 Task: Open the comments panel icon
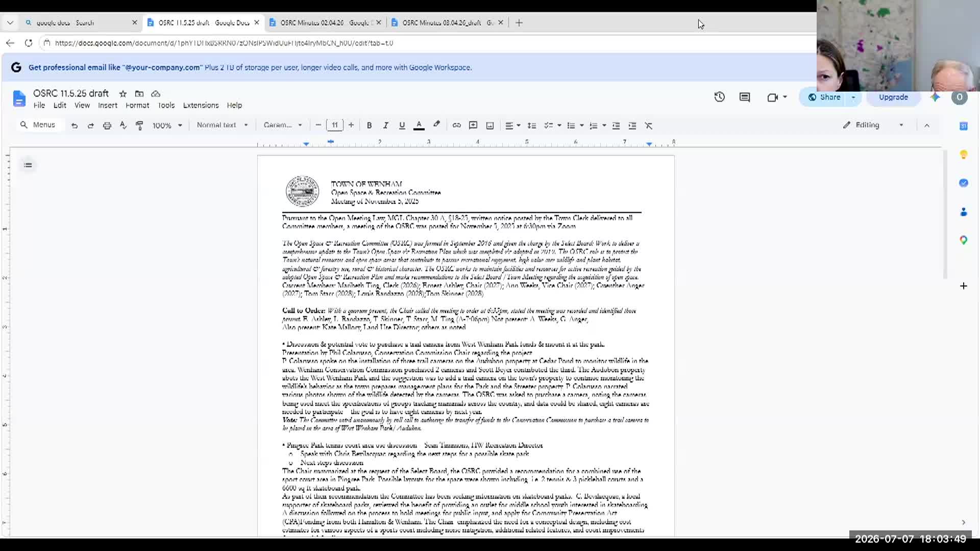[745, 97]
